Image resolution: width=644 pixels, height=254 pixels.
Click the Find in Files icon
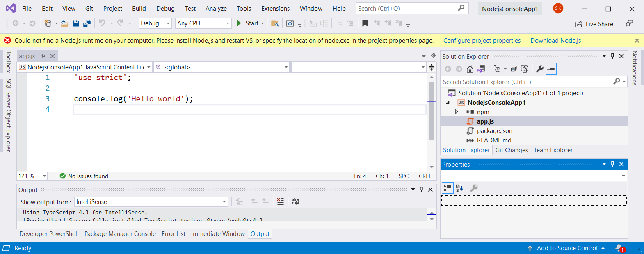[275, 23]
